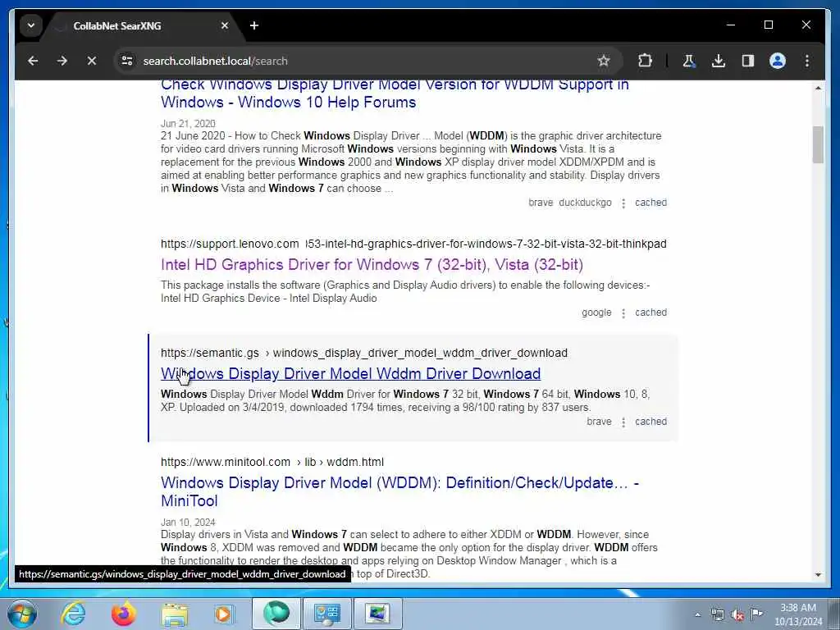Open the Chrome profile avatar

pos(778,61)
